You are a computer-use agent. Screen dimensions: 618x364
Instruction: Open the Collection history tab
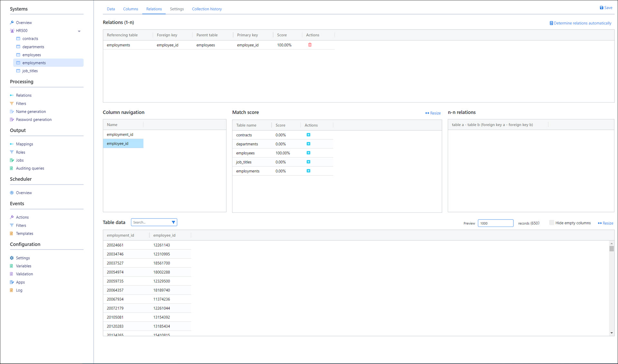pos(207,9)
